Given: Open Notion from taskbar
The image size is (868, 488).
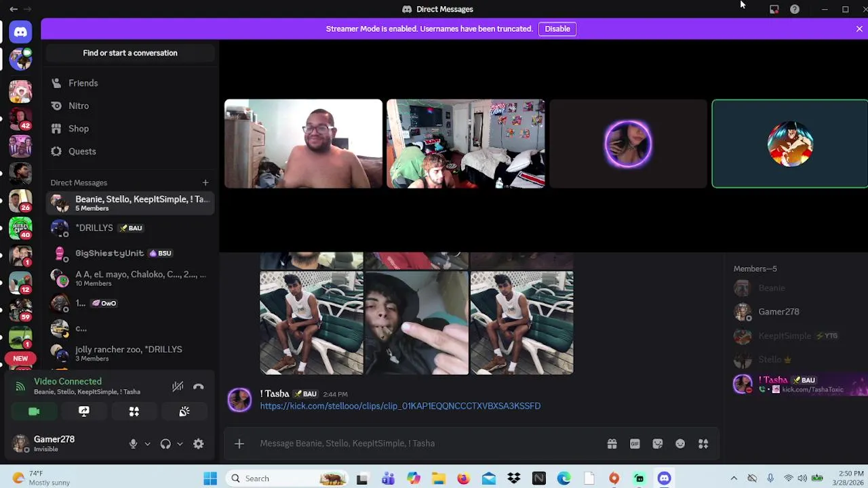Looking at the screenshot, I should pos(538,479).
